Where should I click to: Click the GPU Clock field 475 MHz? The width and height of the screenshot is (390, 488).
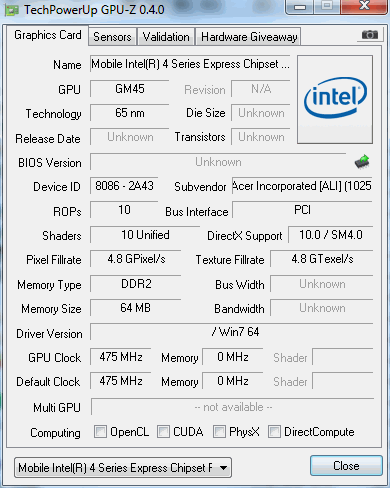tap(121, 357)
